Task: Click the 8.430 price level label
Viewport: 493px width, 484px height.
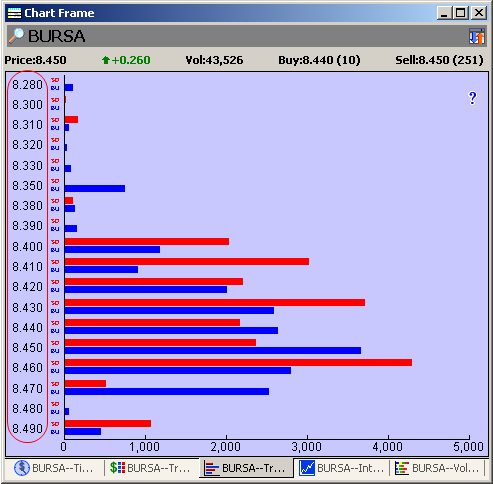Action: point(27,307)
